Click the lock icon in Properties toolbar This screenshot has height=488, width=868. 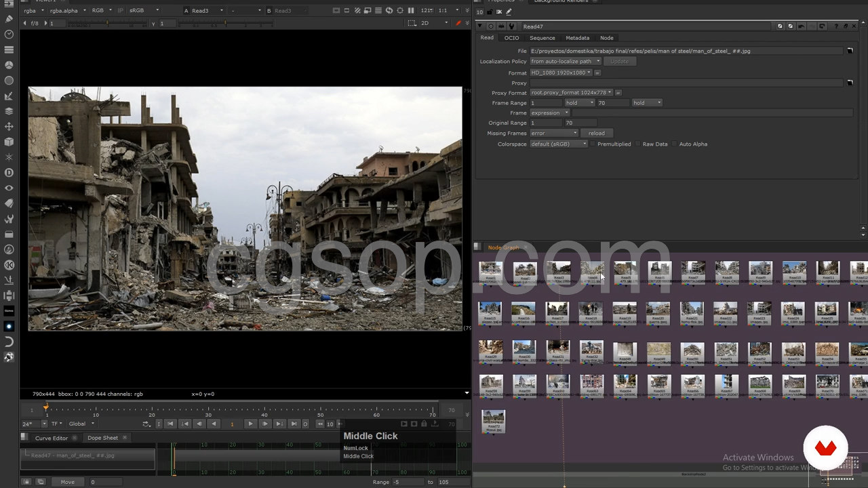click(490, 12)
